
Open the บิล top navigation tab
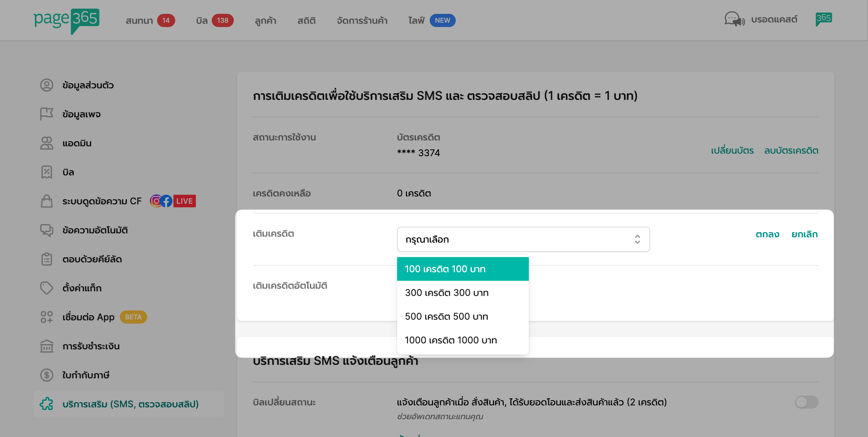tap(202, 20)
